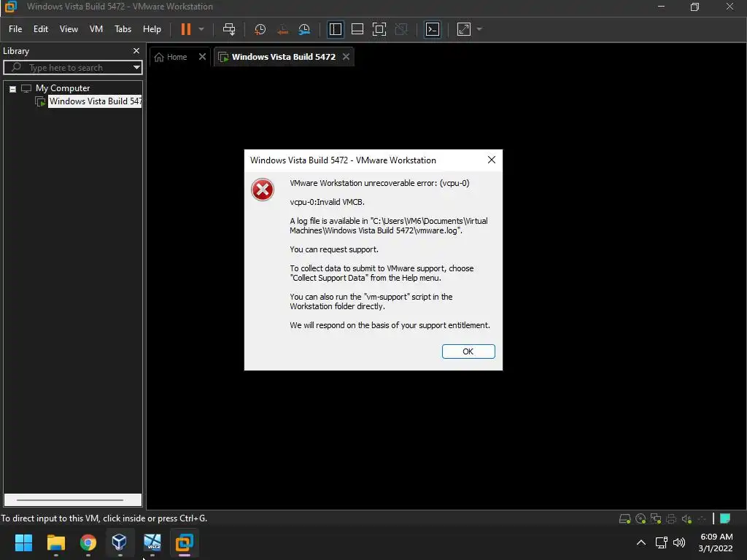Minimize the VMware Workstation window
The image size is (747, 560).
(x=661, y=7)
